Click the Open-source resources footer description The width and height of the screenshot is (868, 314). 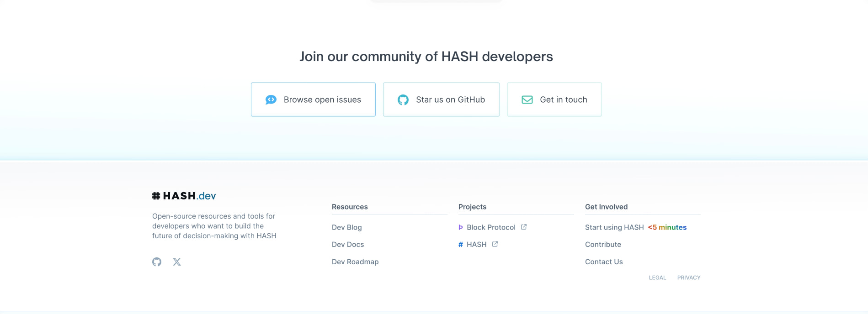click(x=214, y=226)
